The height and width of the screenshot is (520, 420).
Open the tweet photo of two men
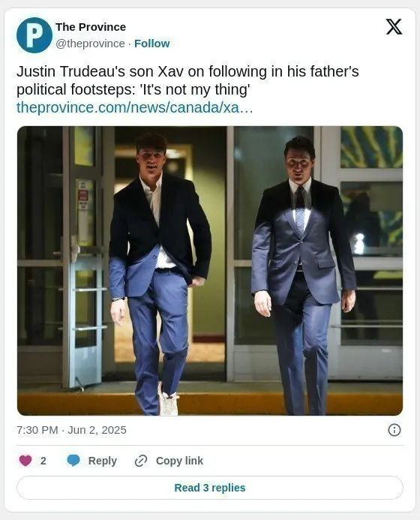210,271
